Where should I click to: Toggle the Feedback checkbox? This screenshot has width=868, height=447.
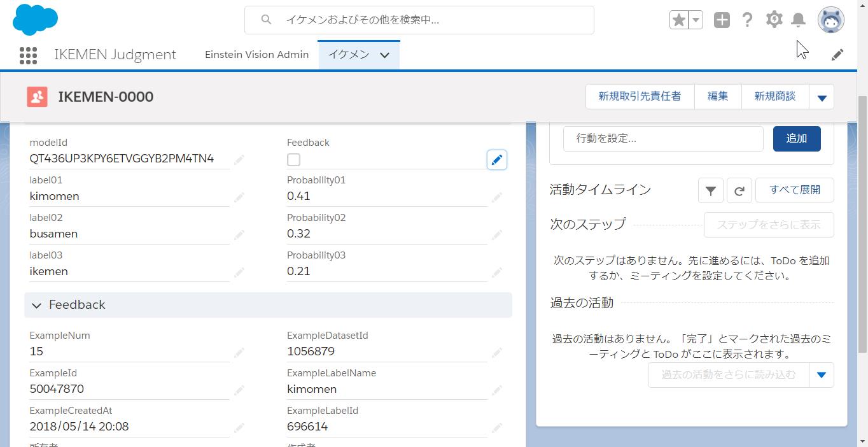[x=293, y=160]
